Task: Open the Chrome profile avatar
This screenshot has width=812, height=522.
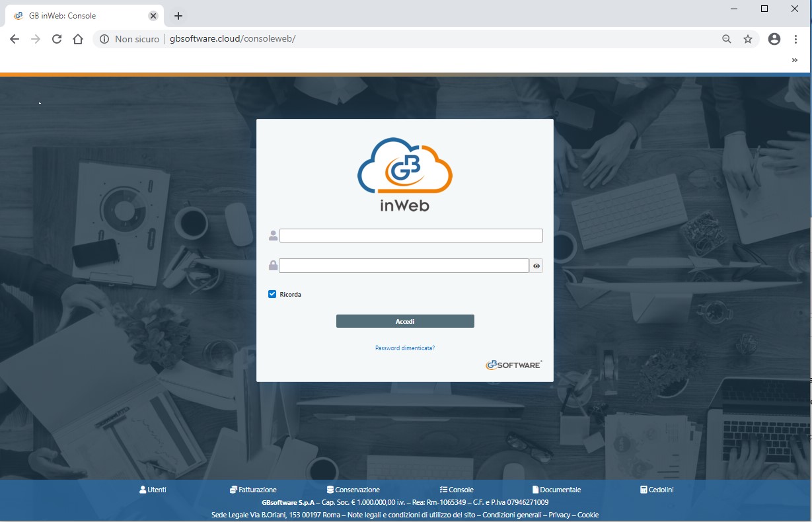Action: (x=774, y=39)
